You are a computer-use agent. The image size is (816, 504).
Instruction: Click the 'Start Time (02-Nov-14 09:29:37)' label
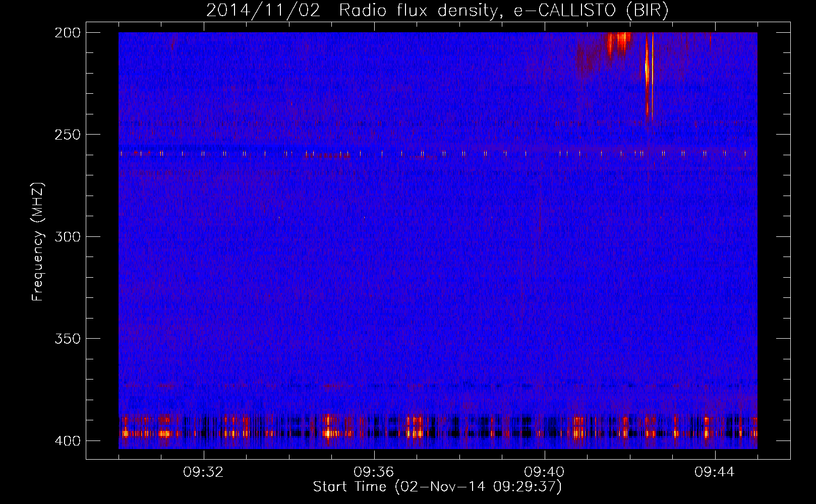pos(437,487)
